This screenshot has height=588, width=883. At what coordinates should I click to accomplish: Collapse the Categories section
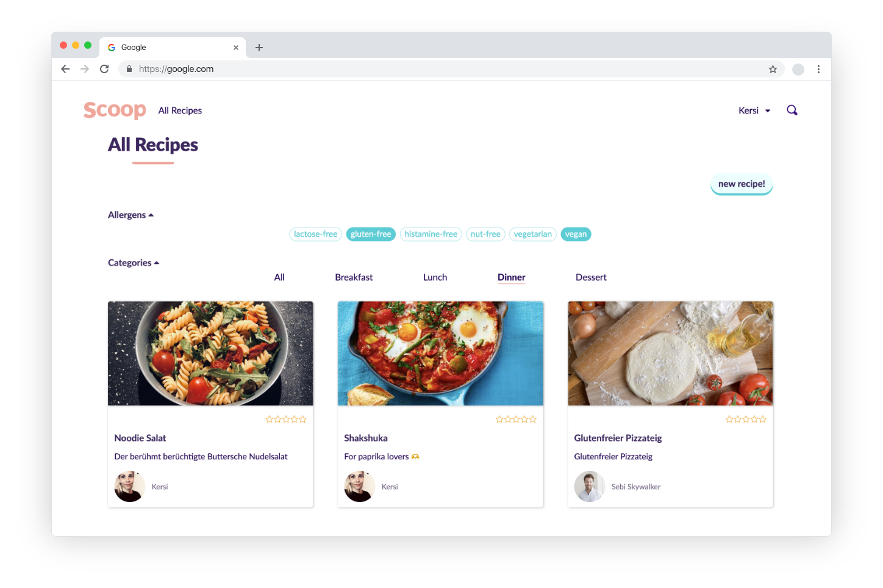tap(134, 263)
